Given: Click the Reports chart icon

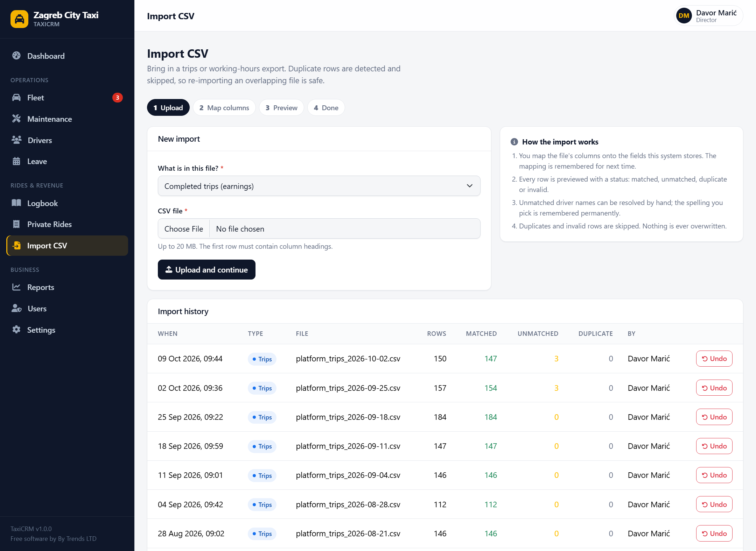Looking at the screenshot, I should pos(16,287).
